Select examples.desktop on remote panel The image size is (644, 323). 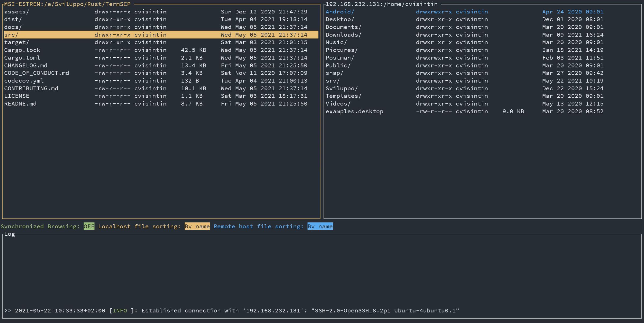[354, 111]
